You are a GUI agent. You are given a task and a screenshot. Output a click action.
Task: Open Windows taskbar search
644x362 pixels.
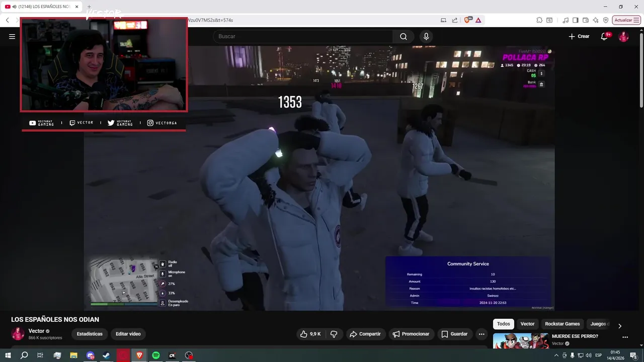click(x=24, y=355)
